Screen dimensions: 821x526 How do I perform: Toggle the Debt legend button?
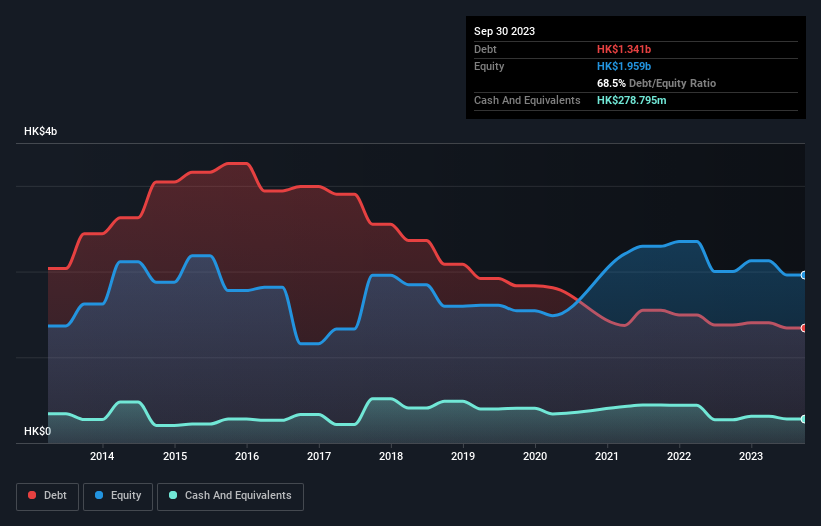point(47,496)
